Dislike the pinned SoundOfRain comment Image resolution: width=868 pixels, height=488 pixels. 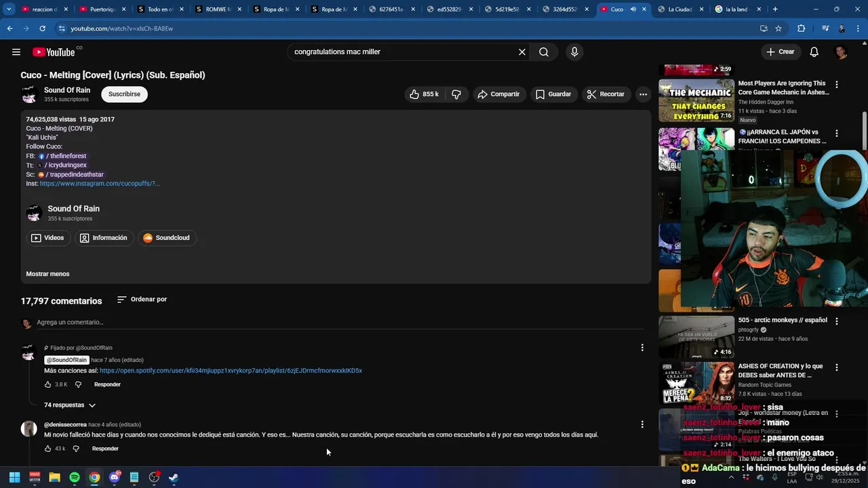click(x=78, y=385)
